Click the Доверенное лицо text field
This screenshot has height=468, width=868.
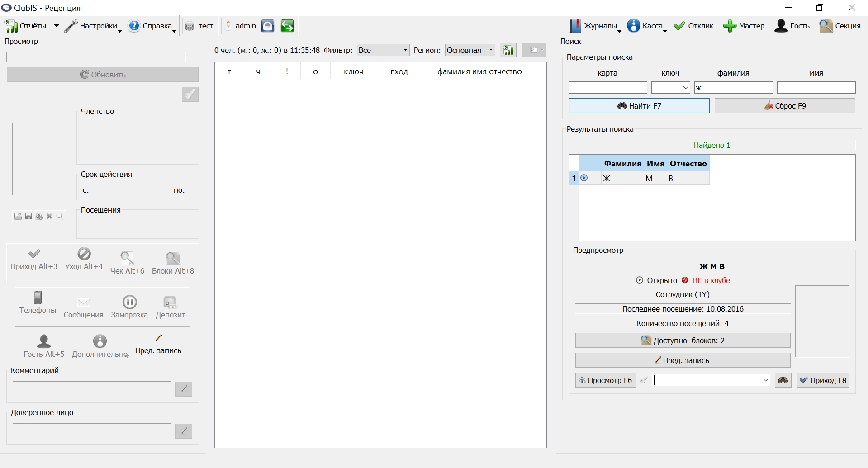point(91,431)
